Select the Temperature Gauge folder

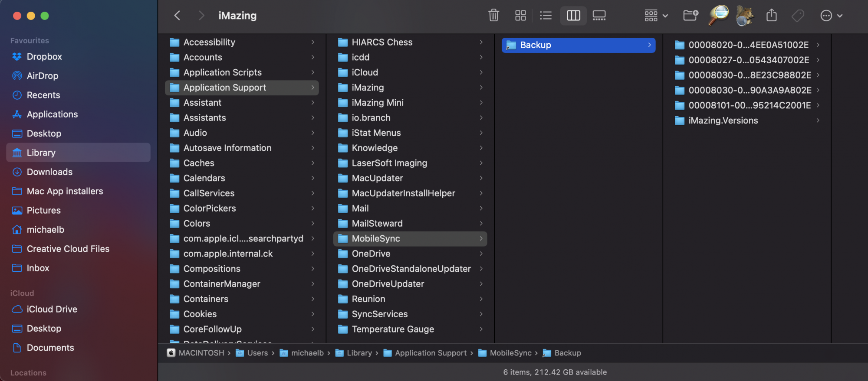[410, 329]
